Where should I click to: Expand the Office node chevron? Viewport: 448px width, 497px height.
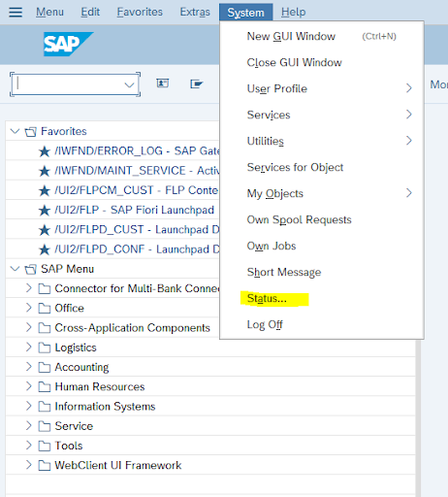coord(29,308)
